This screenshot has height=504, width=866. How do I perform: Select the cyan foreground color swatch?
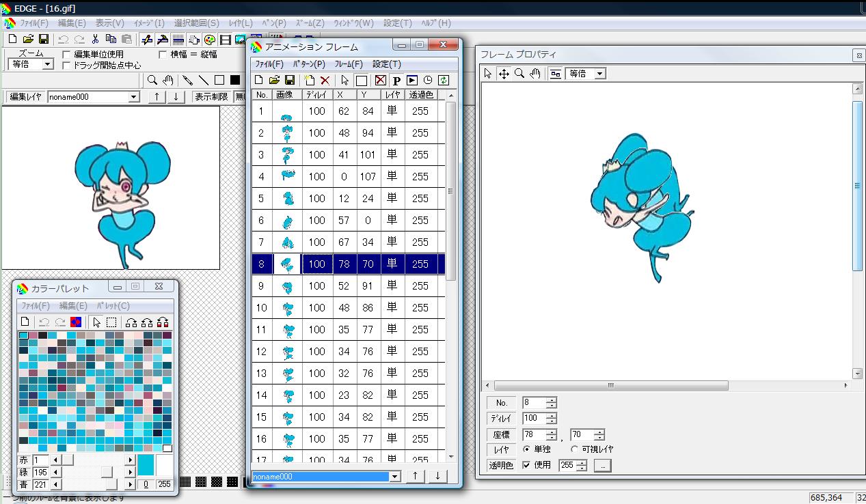(x=146, y=465)
